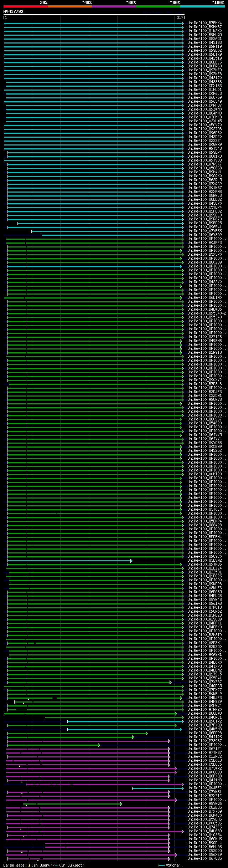Image resolution: width=228 pixels, height=868 pixels.
Task: Open UniRef100_Q8SAG1 hit link
Action: (204, 39)
